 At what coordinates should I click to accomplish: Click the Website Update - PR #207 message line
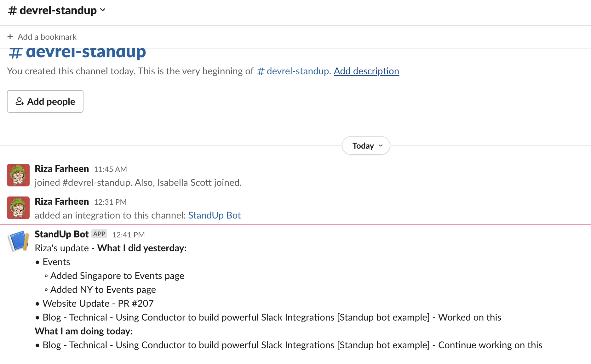[x=98, y=304]
